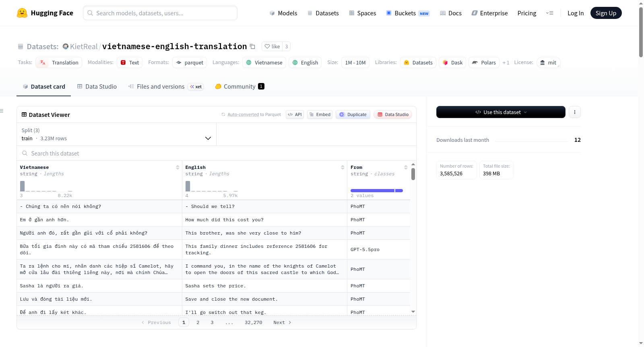
Task: Filter by English language tag
Action: pyautogui.click(x=305, y=62)
